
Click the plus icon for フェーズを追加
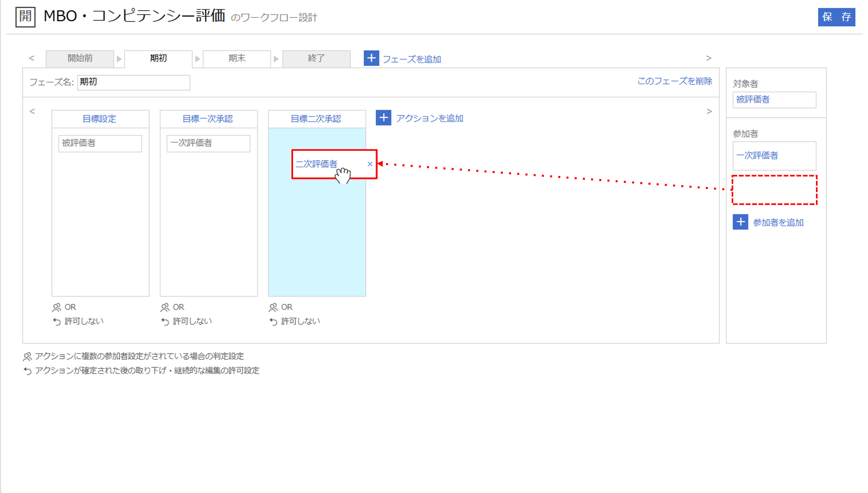pos(371,58)
